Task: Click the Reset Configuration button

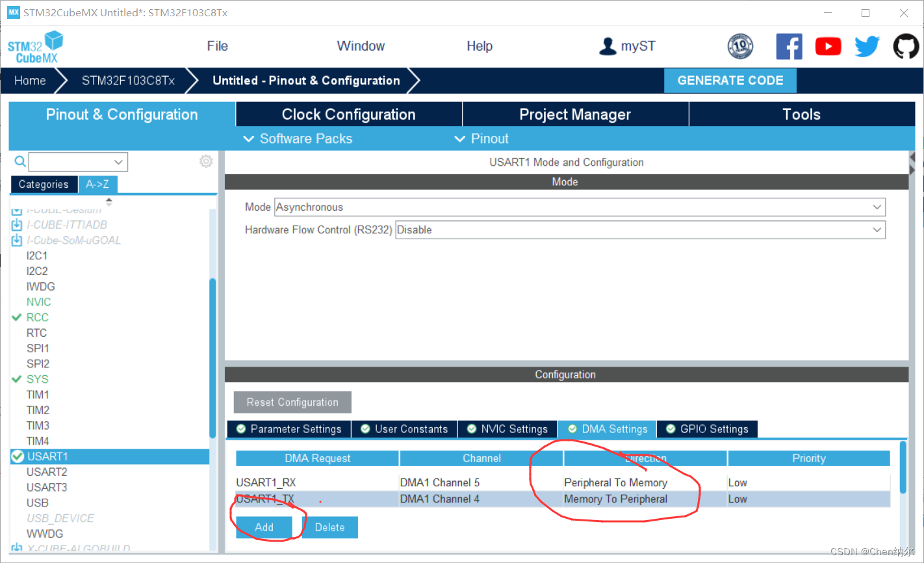Action: [x=292, y=402]
